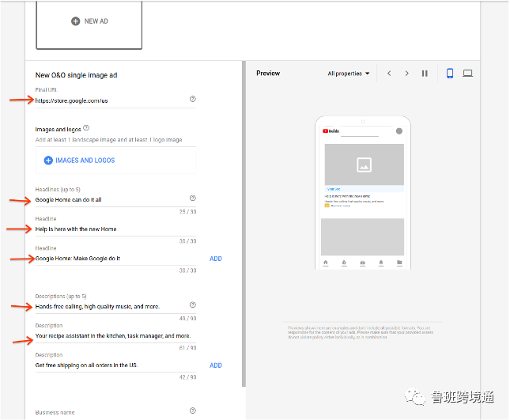Edit description 'Your recipe assistant in the kitchen'
510x420 pixels.
(x=115, y=335)
